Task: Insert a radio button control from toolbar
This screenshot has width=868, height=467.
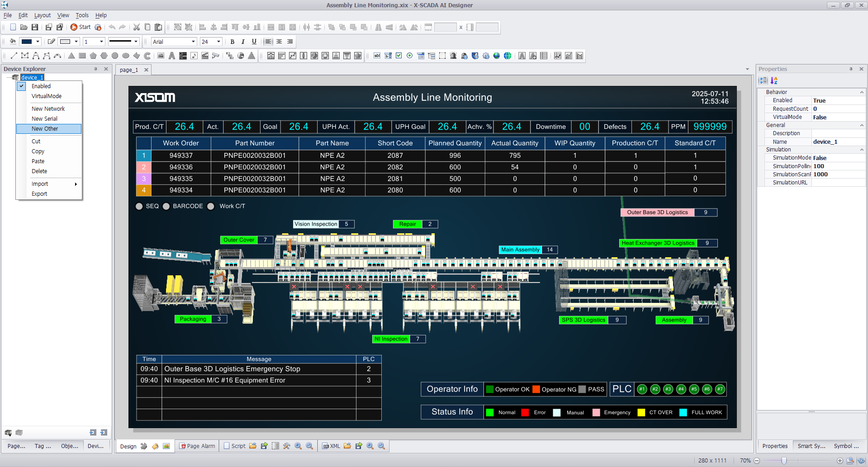Action: (410, 56)
